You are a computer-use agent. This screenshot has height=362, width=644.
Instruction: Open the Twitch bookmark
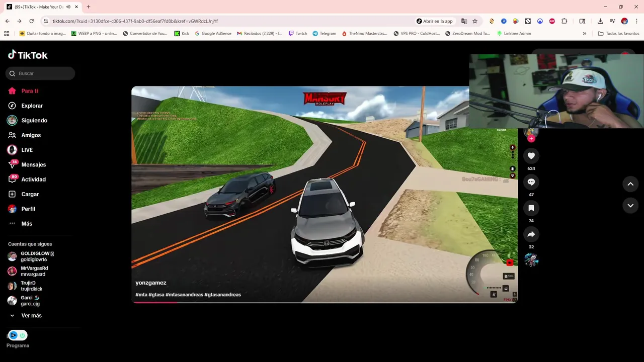pyautogui.click(x=298, y=34)
